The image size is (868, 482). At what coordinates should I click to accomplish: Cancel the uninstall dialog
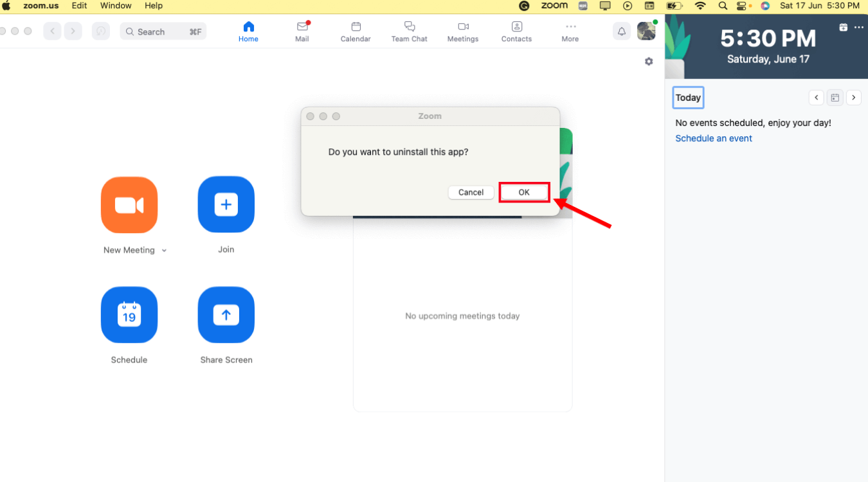(471, 192)
